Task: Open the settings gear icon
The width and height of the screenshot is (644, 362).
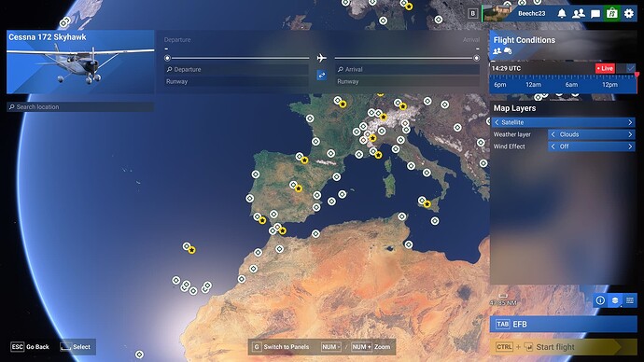Action: (x=629, y=14)
